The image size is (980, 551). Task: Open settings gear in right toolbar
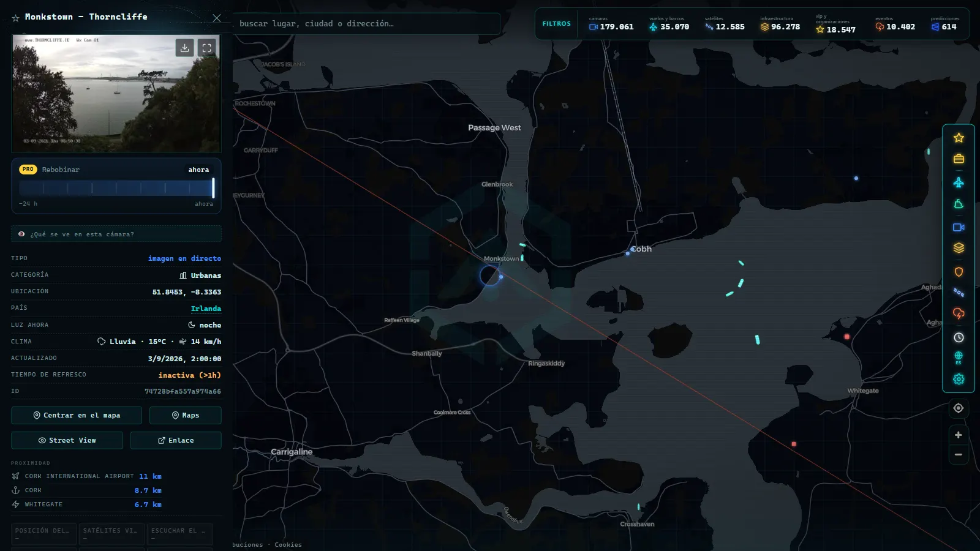tap(959, 379)
